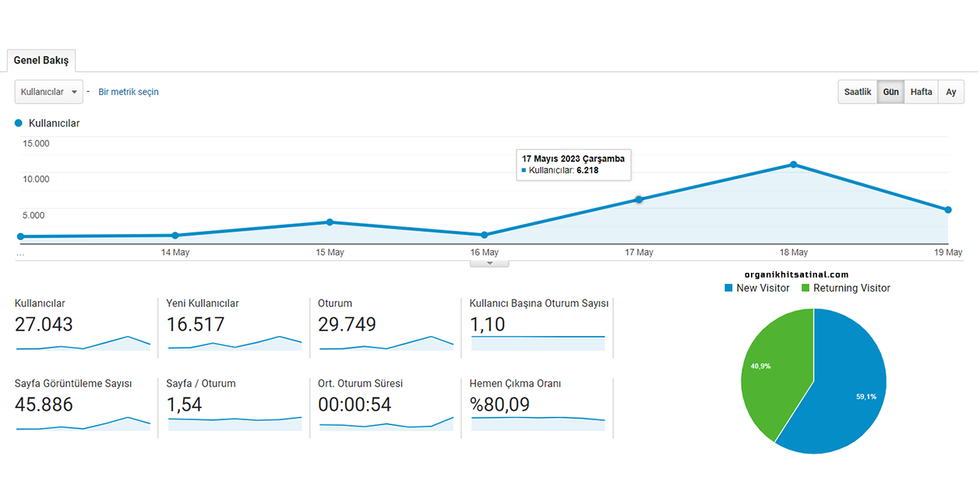This screenshot has height=502, width=980.
Task: Switch chart to Ay view
Action: coord(950,92)
